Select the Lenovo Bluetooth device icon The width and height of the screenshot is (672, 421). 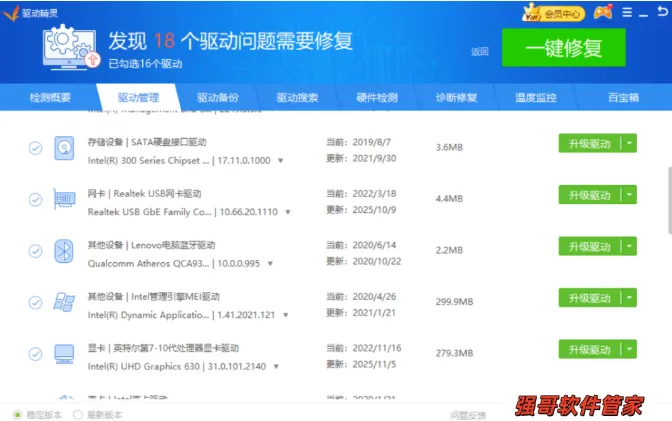[x=64, y=251]
